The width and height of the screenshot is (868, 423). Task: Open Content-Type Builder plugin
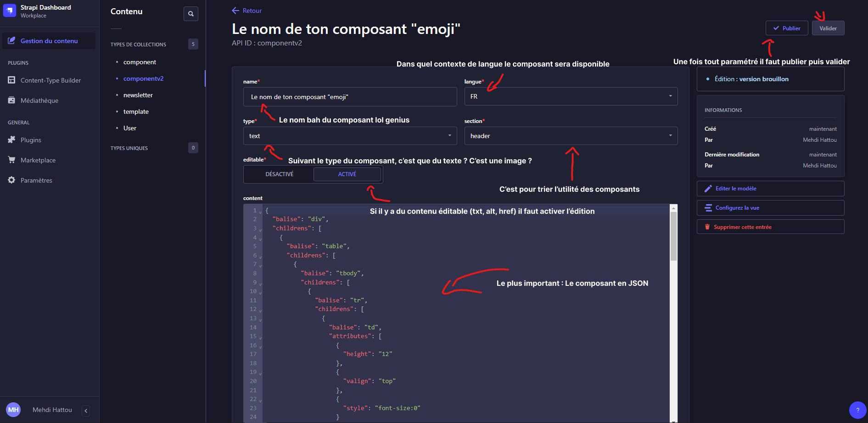coord(50,80)
